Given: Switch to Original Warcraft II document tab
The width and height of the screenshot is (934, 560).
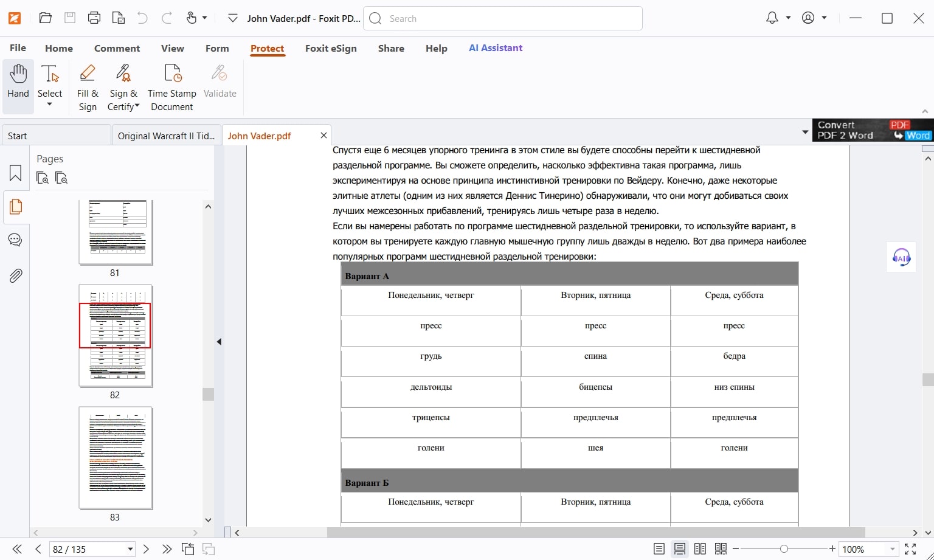Looking at the screenshot, I should [x=166, y=136].
